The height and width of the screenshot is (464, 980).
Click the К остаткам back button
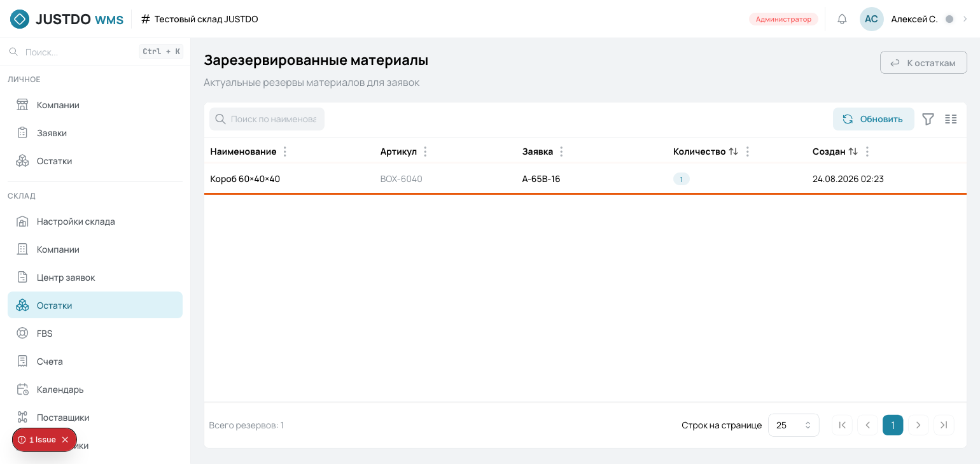(x=923, y=63)
